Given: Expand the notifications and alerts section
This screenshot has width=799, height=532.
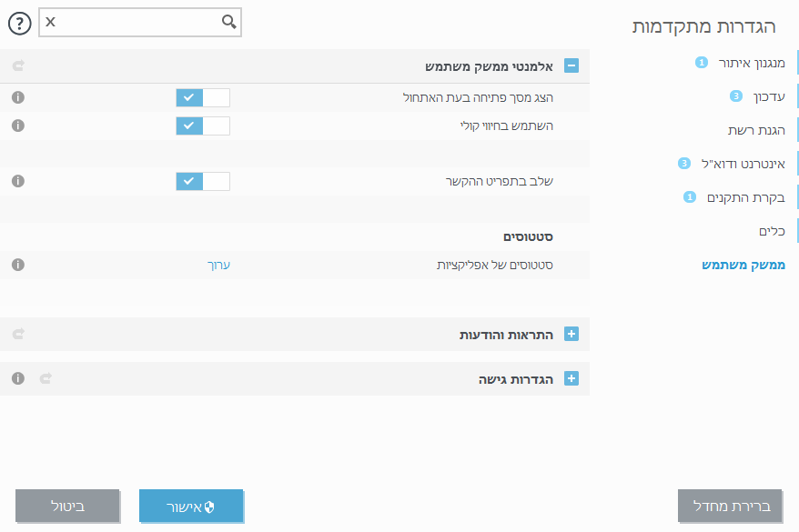Looking at the screenshot, I should (x=571, y=334).
